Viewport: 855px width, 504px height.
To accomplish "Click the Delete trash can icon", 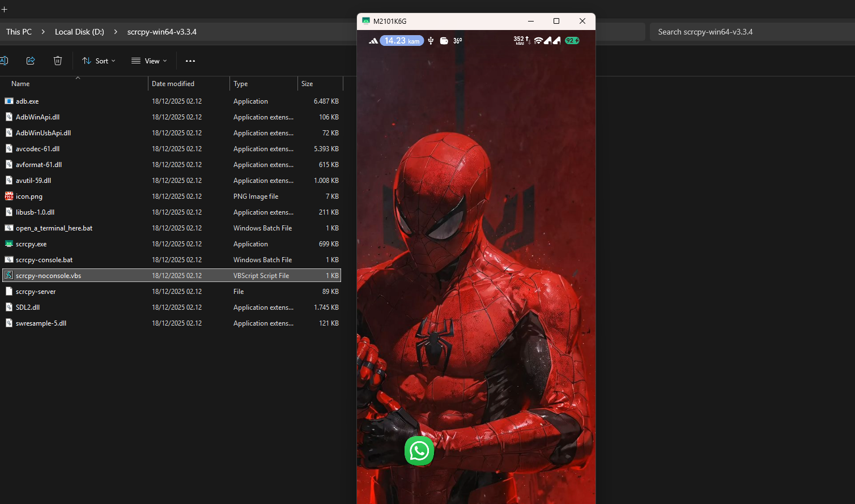I will pyautogui.click(x=58, y=61).
